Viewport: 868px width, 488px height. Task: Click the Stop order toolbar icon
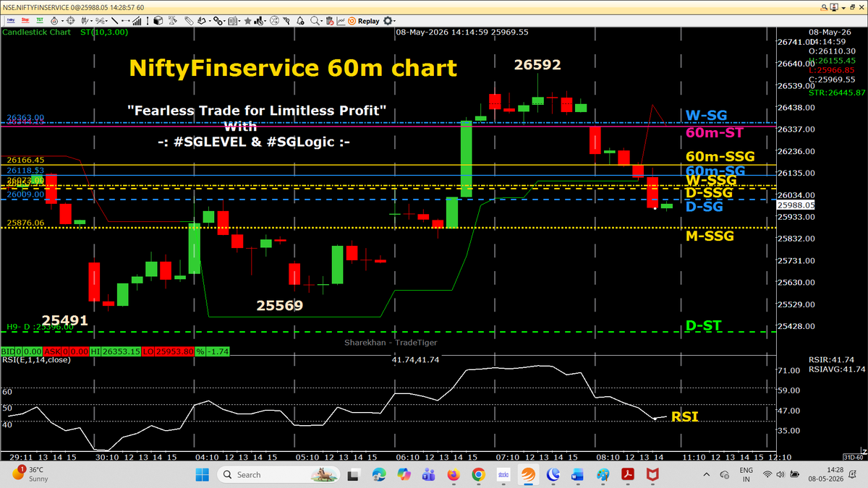25,21
